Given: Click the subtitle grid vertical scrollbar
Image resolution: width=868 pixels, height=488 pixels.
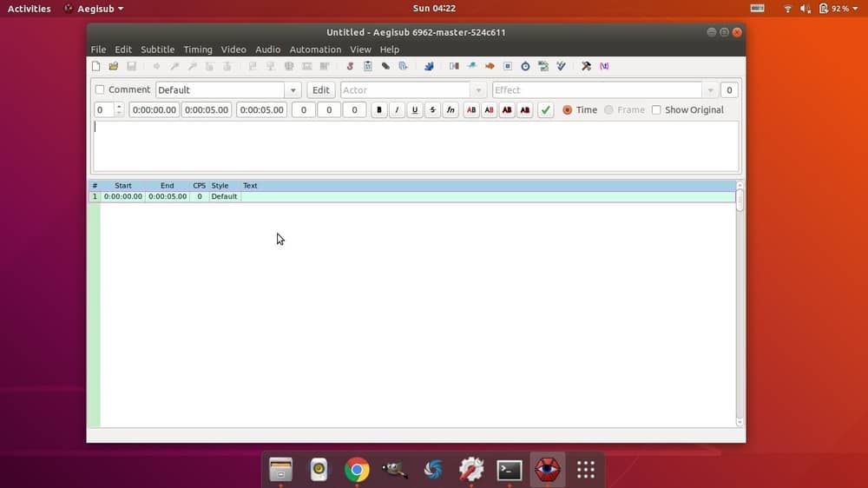Looking at the screenshot, I should click(x=740, y=304).
